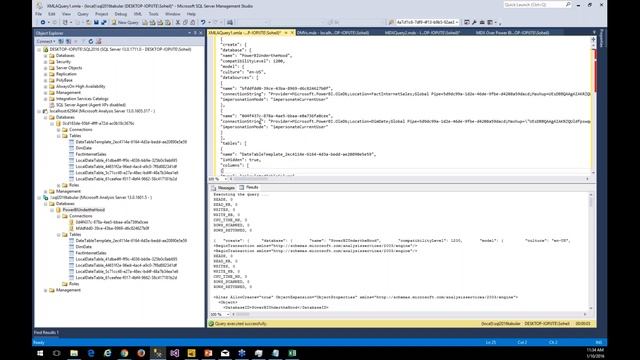The image size is (640, 360).
Task: Click the editor horizontal scrollbar
Action: coord(408,179)
